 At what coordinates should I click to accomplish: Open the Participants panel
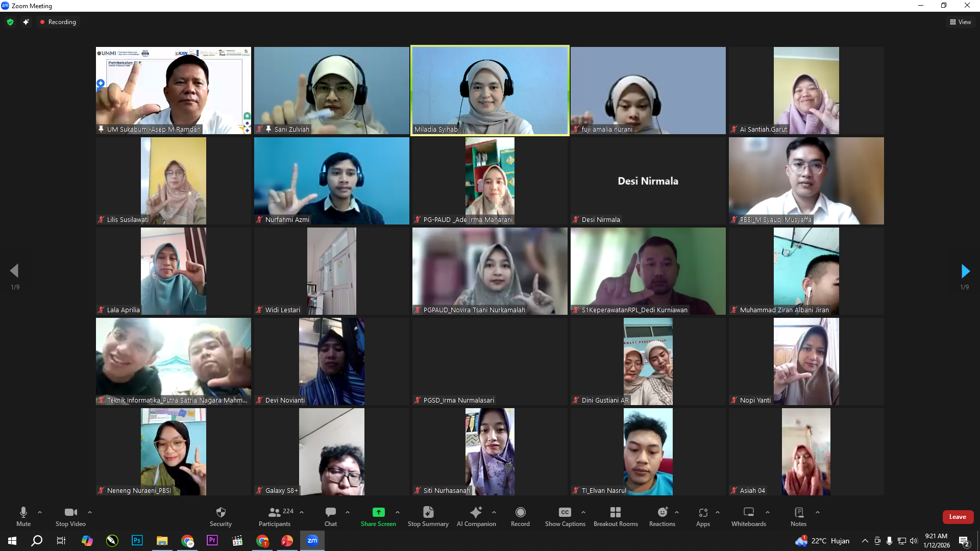click(275, 513)
